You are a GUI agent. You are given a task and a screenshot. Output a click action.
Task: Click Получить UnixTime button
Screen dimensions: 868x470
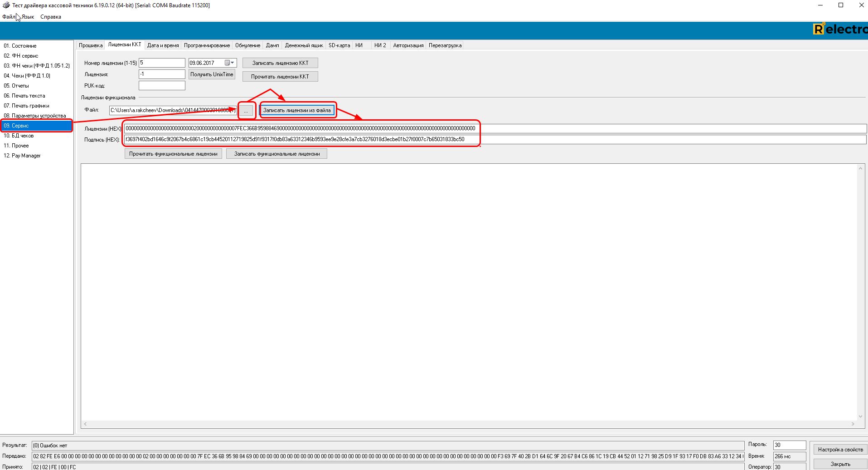tap(212, 74)
